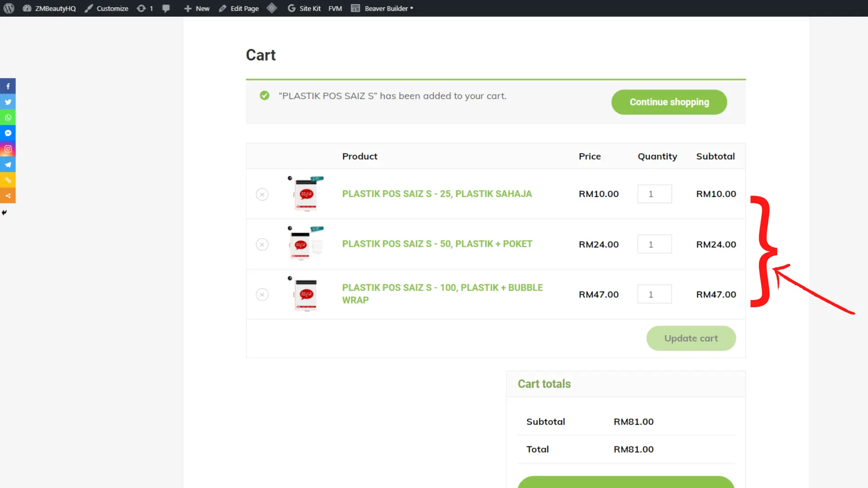Click the Total value RM81.00 in Cart totals

[633, 449]
